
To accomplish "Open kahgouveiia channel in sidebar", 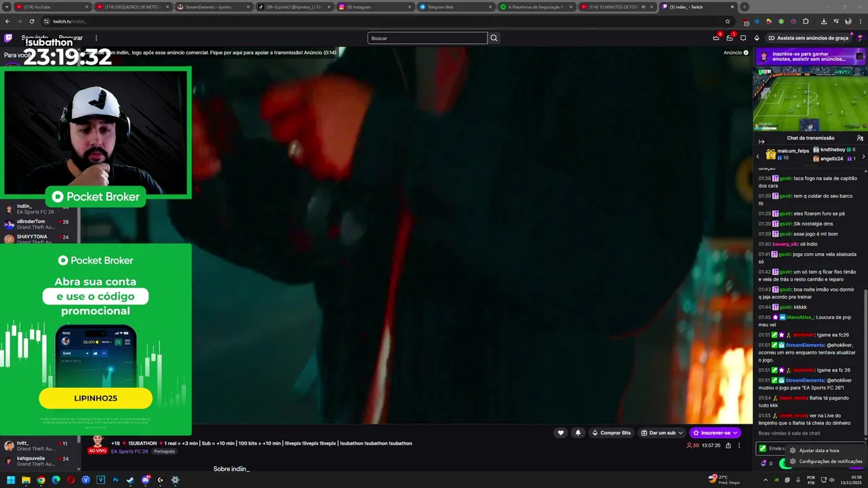I will click(x=39, y=461).
